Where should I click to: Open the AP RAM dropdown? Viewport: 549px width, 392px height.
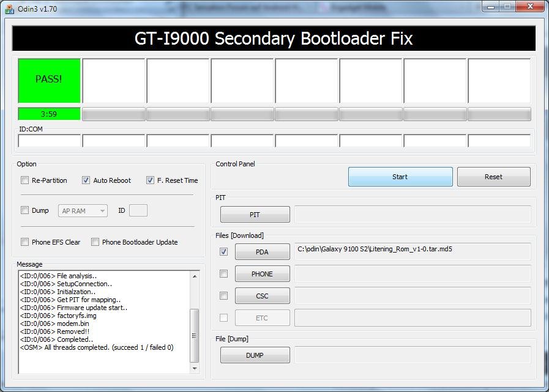(x=83, y=211)
